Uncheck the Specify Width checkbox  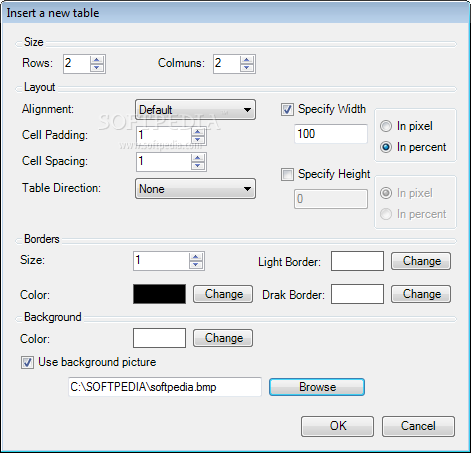pos(287,109)
